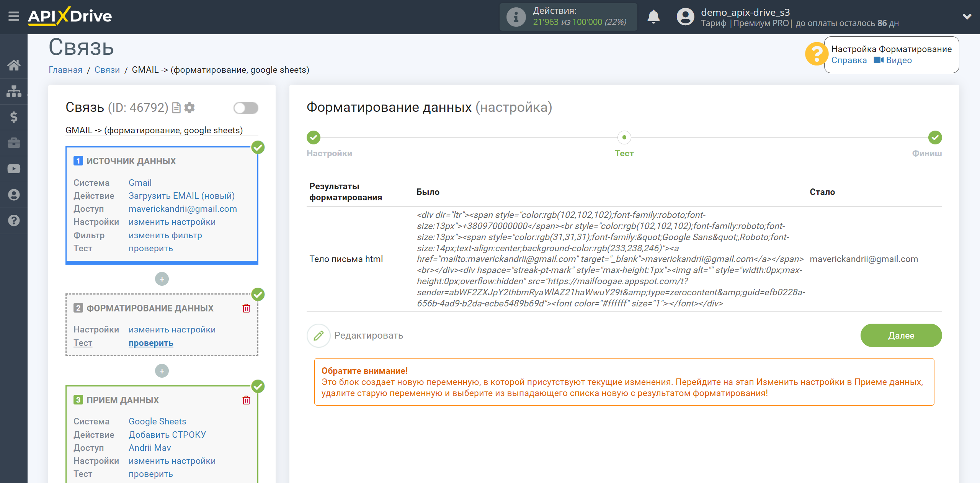
Task: Click the green Далее button
Action: click(901, 336)
